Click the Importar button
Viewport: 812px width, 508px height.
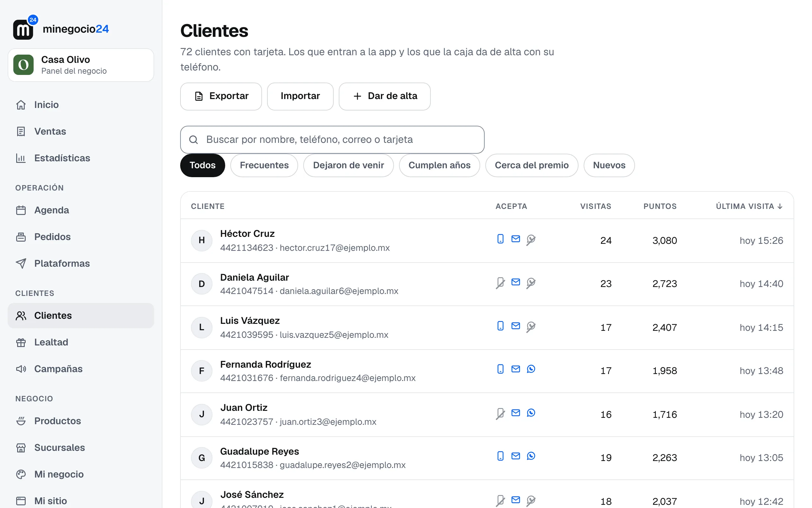[300, 97]
